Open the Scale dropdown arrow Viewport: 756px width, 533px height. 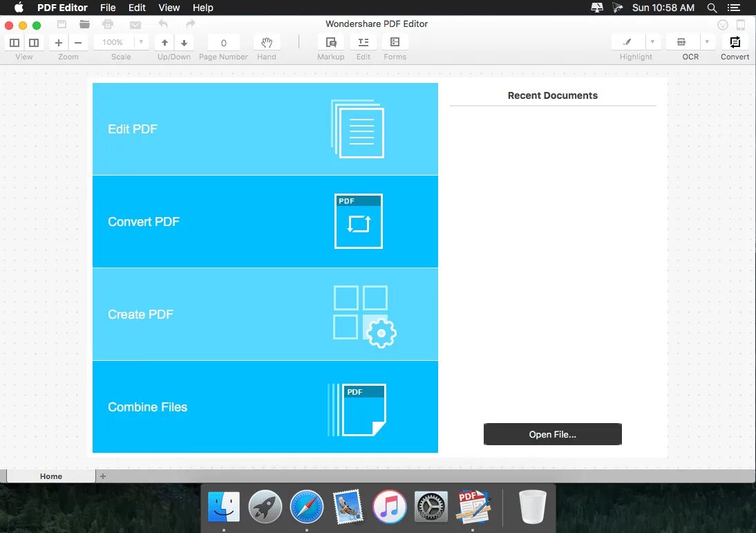click(141, 42)
